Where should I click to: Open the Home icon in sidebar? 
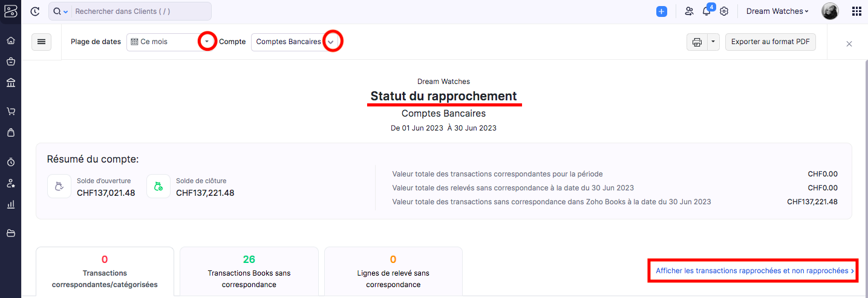pyautogui.click(x=10, y=40)
